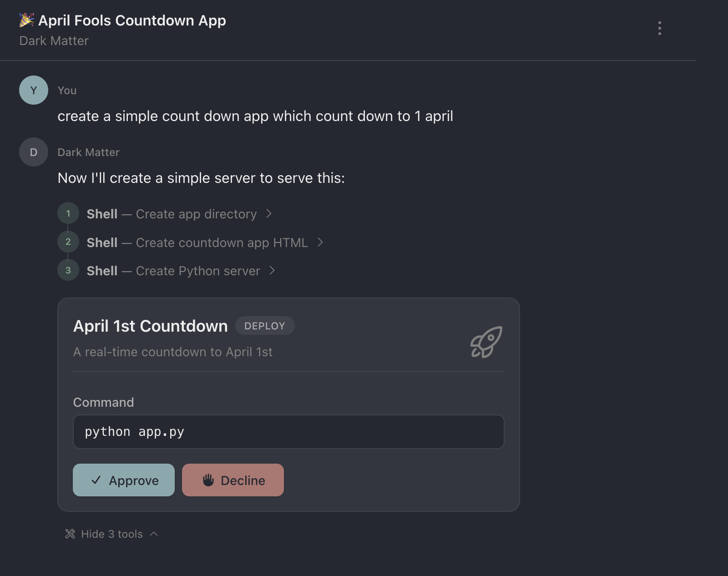Click the rocket deploy icon

tap(485, 344)
